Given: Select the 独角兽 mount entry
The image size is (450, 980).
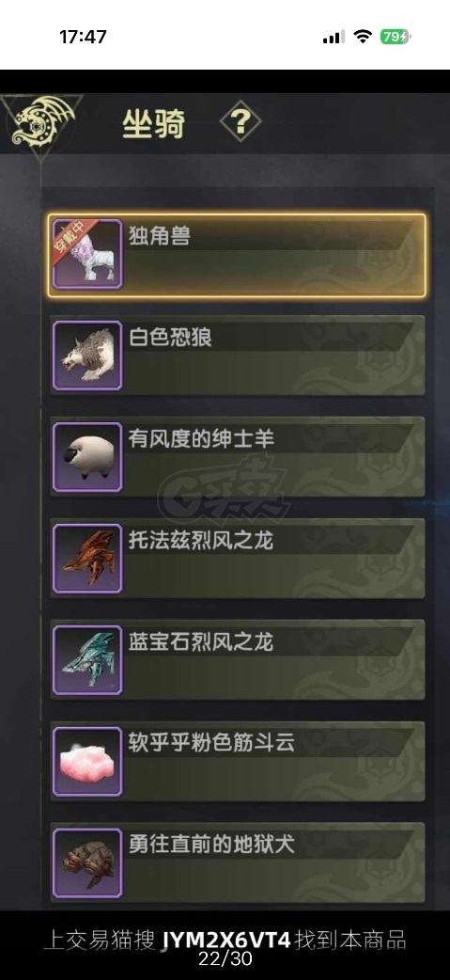Looking at the screenshot, I should 237,255.
